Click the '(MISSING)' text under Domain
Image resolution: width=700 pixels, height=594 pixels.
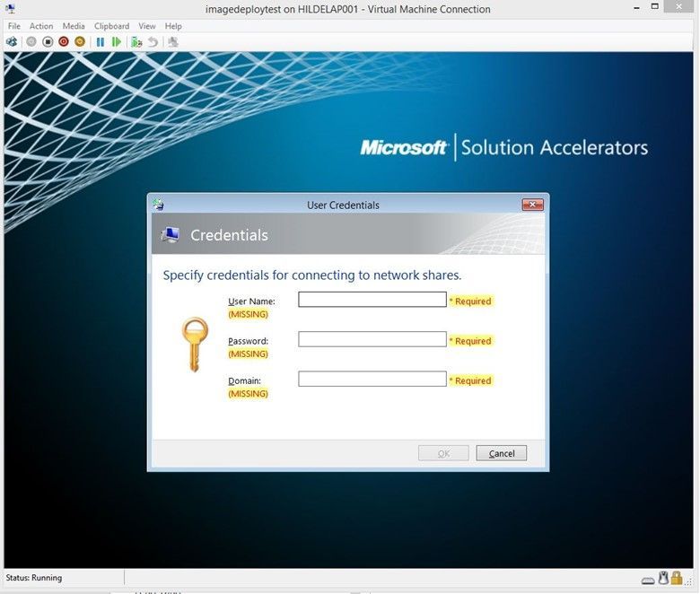click(249, 394)
